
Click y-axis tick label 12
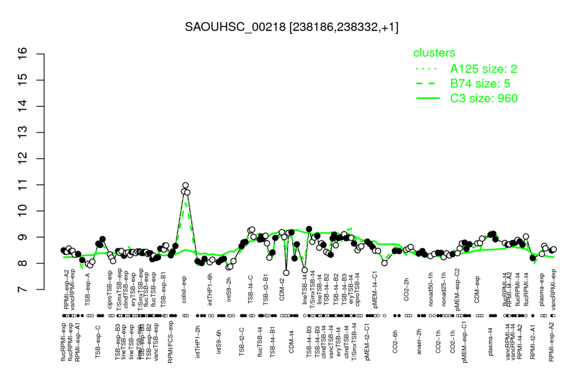pyautogui.click(x=23, y=159)
